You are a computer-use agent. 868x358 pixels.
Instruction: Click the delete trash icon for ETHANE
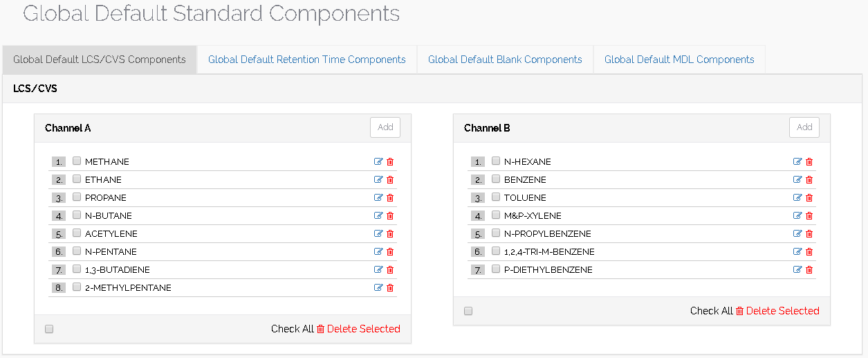tap(390, 180)
